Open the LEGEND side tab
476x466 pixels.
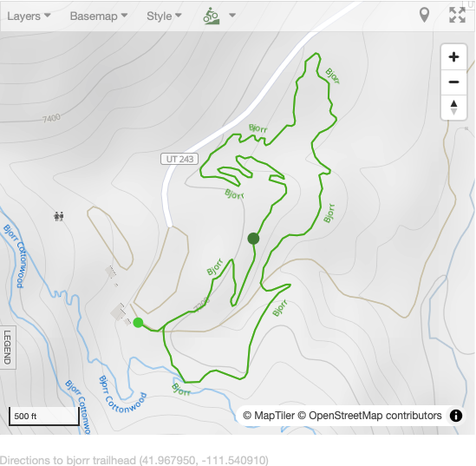(x=8, y=347)
